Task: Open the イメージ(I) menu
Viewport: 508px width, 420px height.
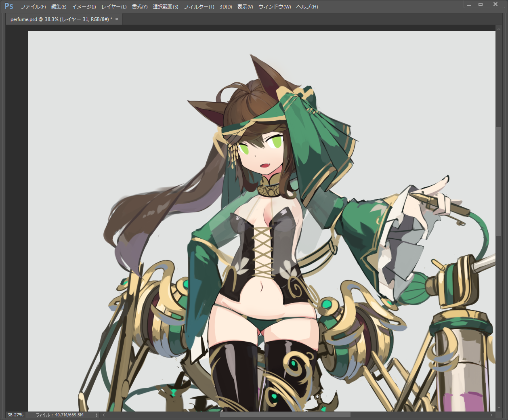Action: tap(84, 7)
